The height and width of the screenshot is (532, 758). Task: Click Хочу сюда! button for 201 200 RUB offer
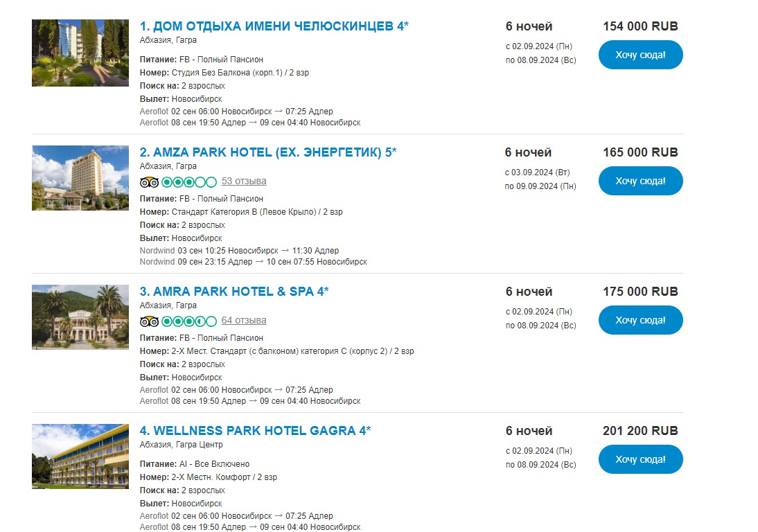[x=640, y=459]
